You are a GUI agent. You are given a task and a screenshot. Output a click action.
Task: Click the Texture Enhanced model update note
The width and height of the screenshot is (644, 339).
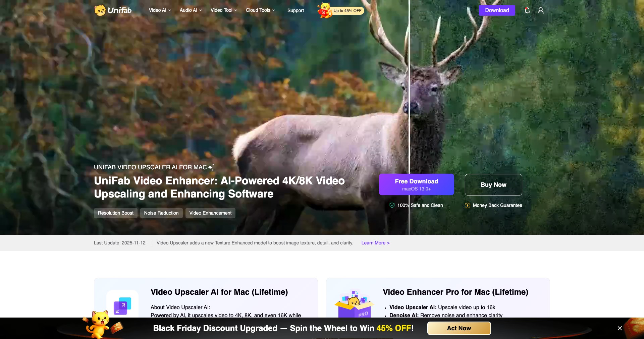255,243
